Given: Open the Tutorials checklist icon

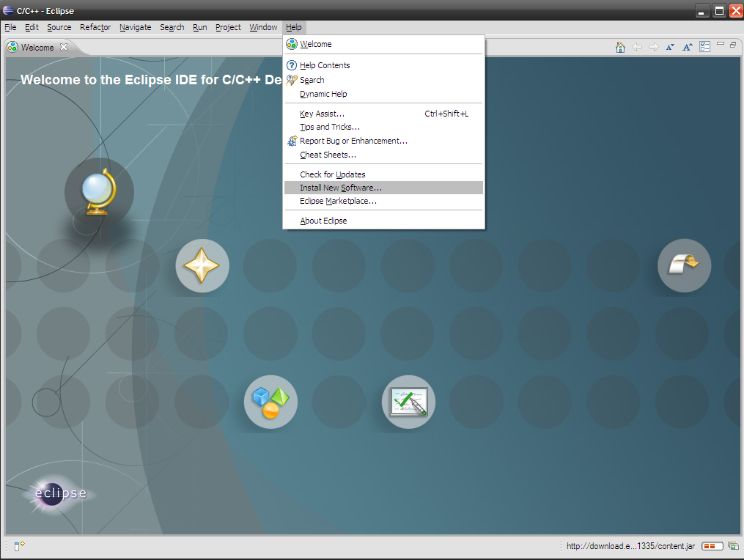Looking at the screenshot, I should click(408, 402).
